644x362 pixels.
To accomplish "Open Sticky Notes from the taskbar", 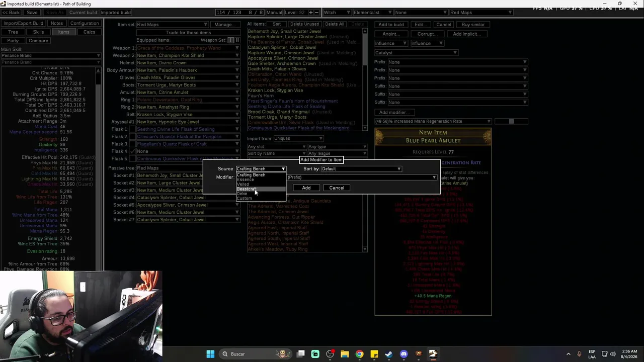I will (374, 354).
